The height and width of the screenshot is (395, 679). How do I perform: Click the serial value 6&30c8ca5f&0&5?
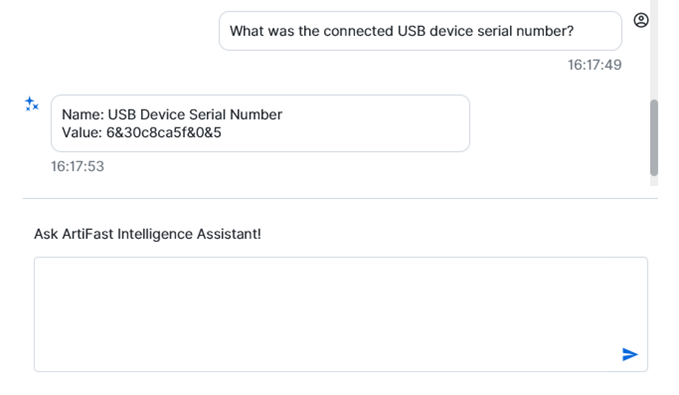(x=164, y=133)
